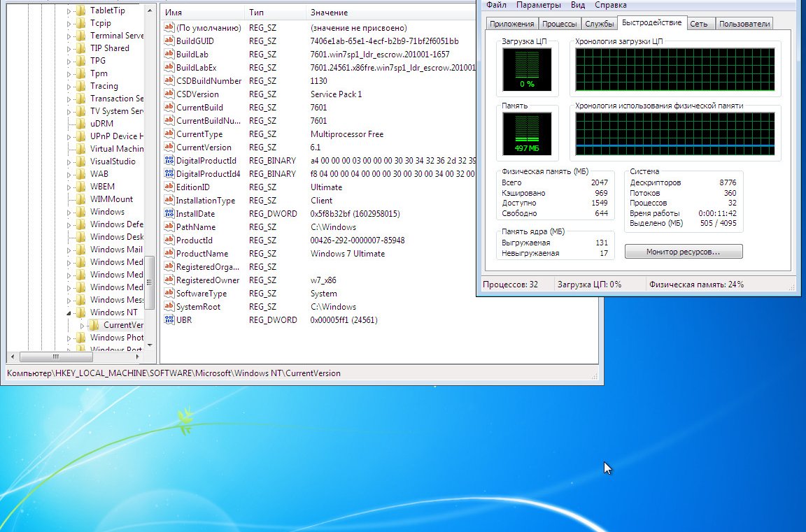Click the TabletTip folder icon
This screenshot has width=806, height=532.
tap(80, 10)
